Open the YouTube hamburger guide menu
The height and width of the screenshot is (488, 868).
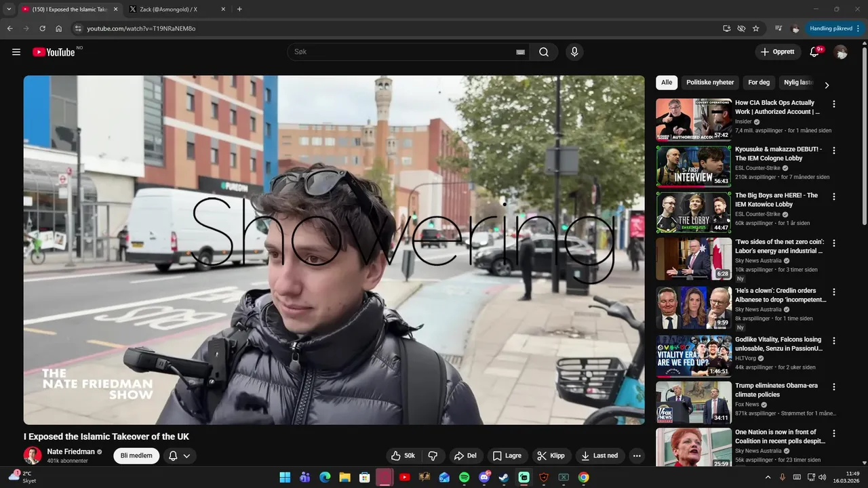pos(16,52)
